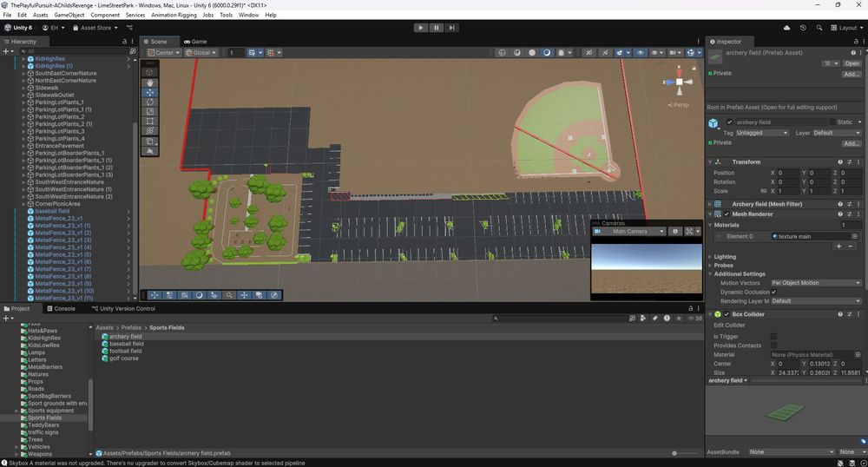Enable the Provides Contacts checkbox
Screen dimensions: 868x467
click(x=773, y=345)
